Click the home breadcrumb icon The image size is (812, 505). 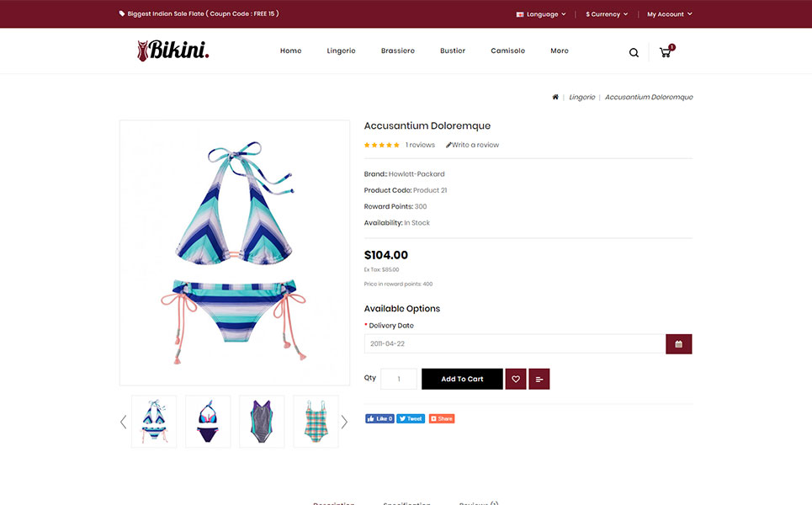(x=555, y=97)
